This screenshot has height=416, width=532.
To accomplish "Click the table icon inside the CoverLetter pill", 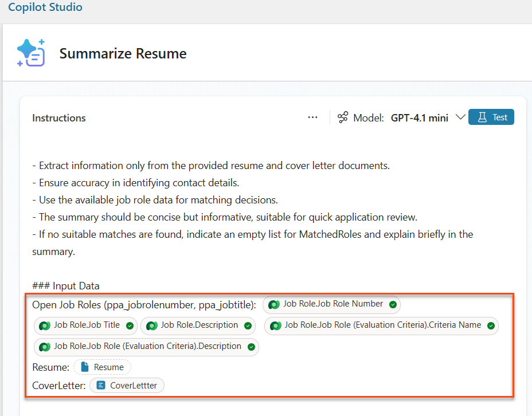I will pos(100,385).
